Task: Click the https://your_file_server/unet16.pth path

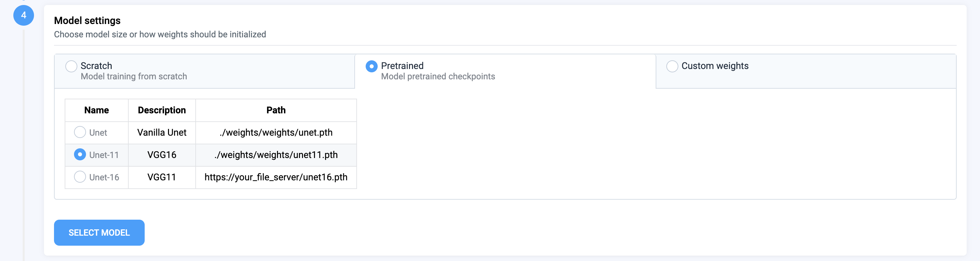Action: [276, 177]
